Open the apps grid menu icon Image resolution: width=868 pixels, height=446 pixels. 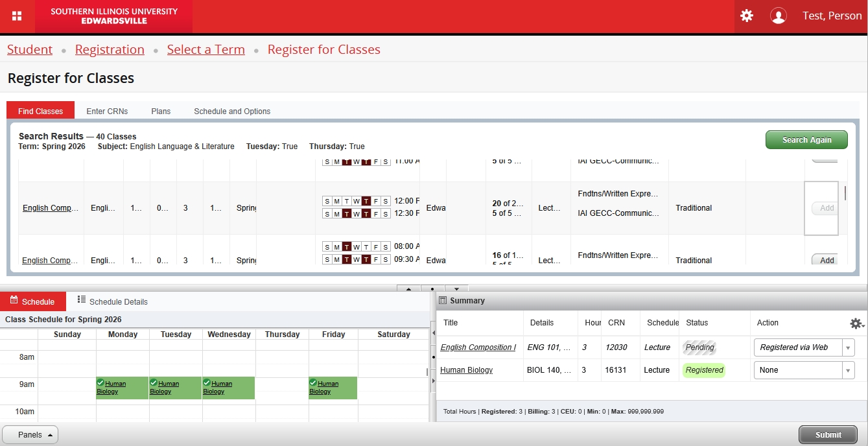(17, 16)
